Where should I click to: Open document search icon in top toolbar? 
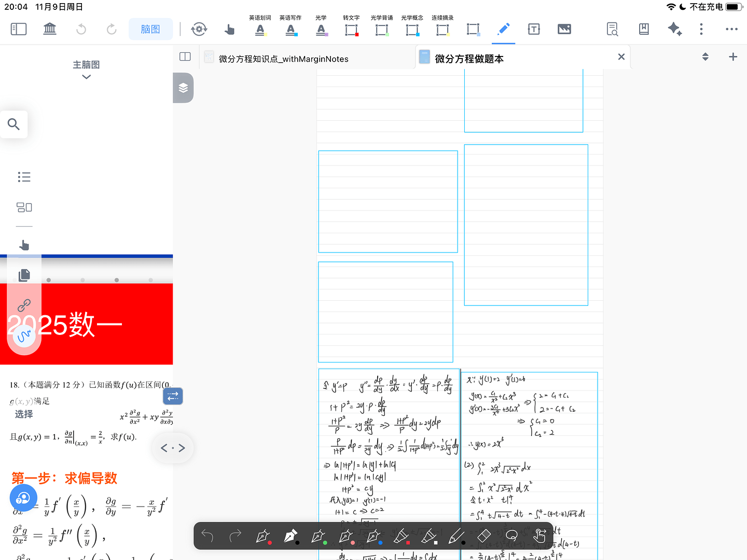point(612,29)
